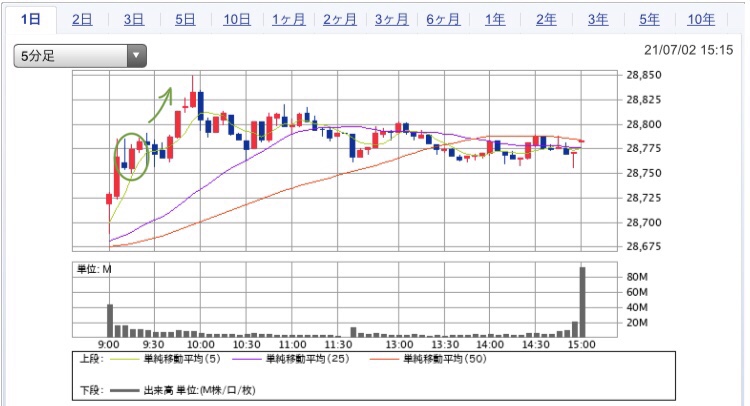Switch to the 6ヶ月 tab

[443, 19]
